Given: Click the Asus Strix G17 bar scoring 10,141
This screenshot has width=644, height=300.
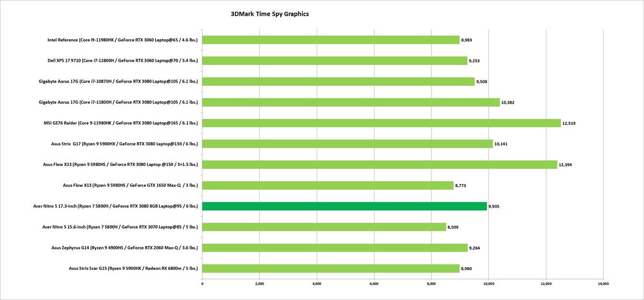Looking at the screenshot, I should [347, 144].
